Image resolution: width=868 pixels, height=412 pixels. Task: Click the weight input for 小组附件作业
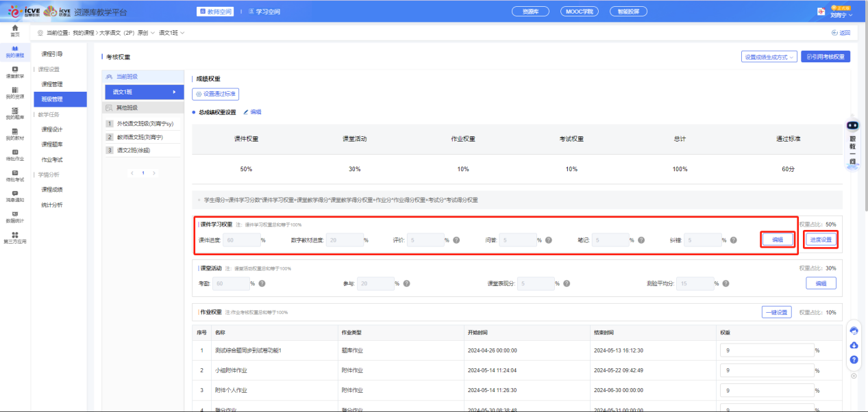pos(766,370)
